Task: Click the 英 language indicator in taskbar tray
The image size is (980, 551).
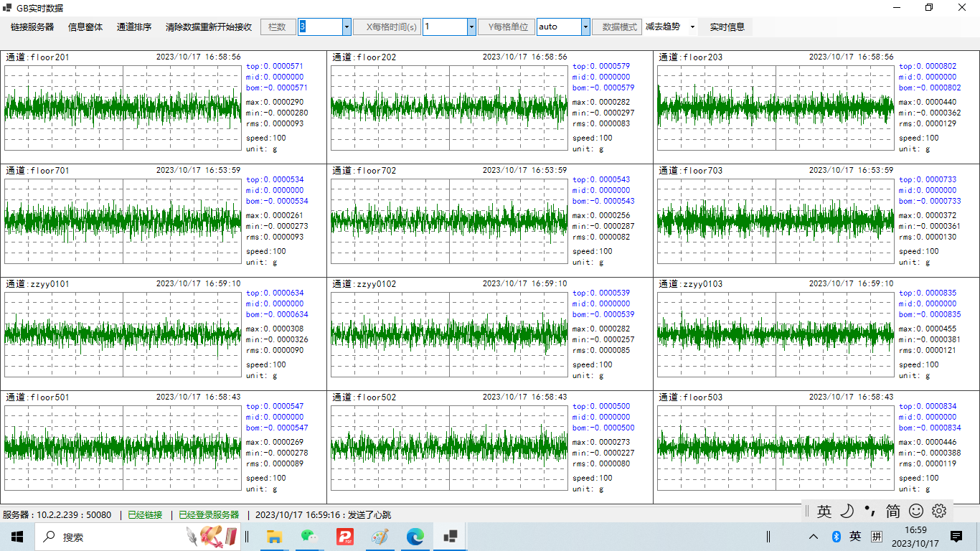Action: (x=855, y=537)
